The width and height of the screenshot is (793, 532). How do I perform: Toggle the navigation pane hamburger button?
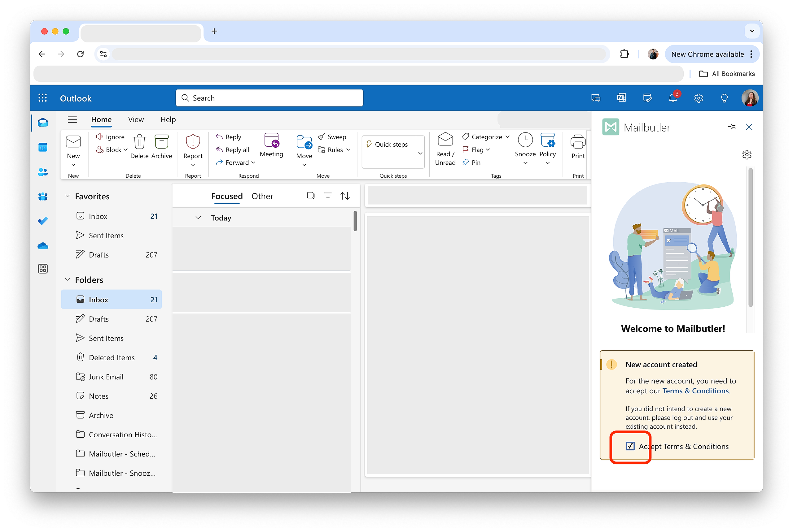pos(72,119)
